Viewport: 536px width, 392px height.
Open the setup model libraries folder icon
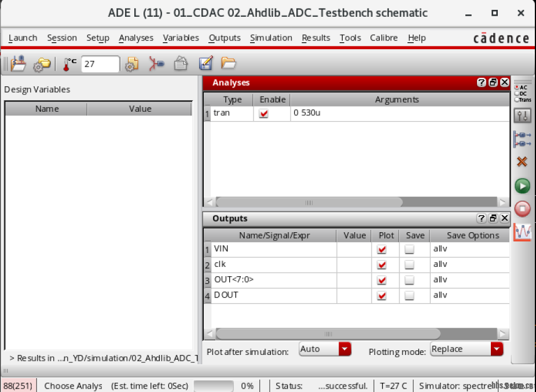click(42, 64)
